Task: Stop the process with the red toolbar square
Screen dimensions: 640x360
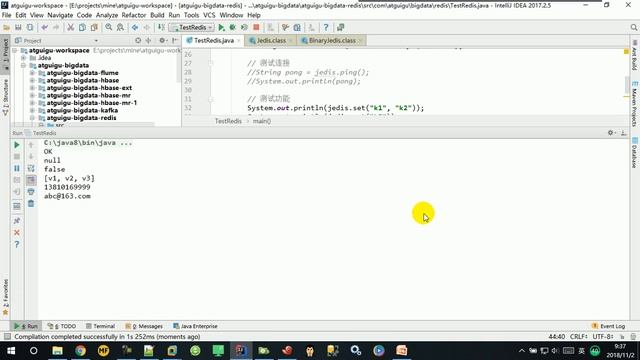Action: tap(256, 27)
